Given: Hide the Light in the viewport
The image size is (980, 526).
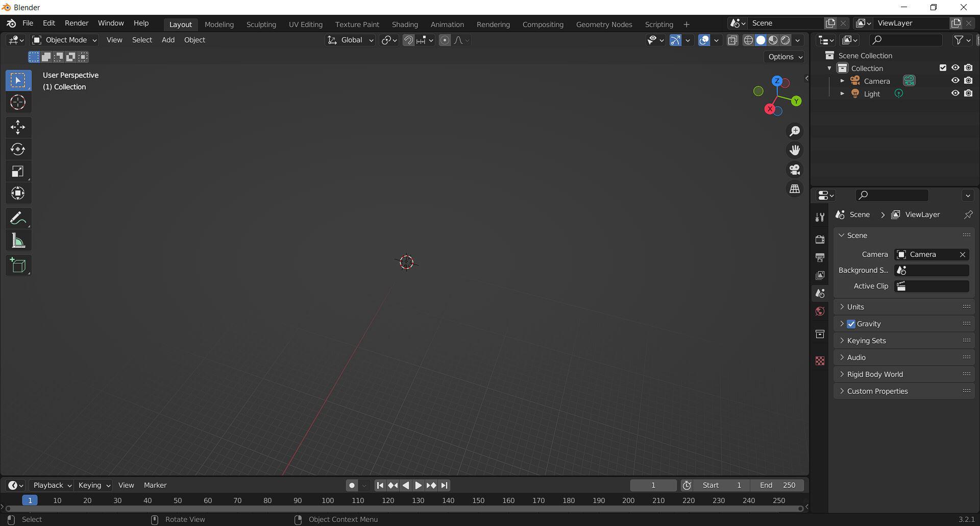Looking at the screenshot, I should point(955,93).
